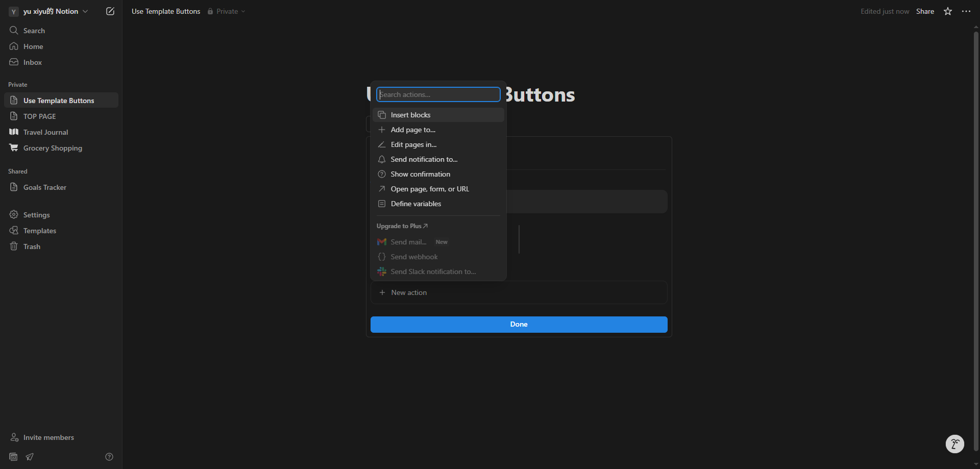Go to the Home page
Viewport: 980px width, 469px height.
click(61, 46)
